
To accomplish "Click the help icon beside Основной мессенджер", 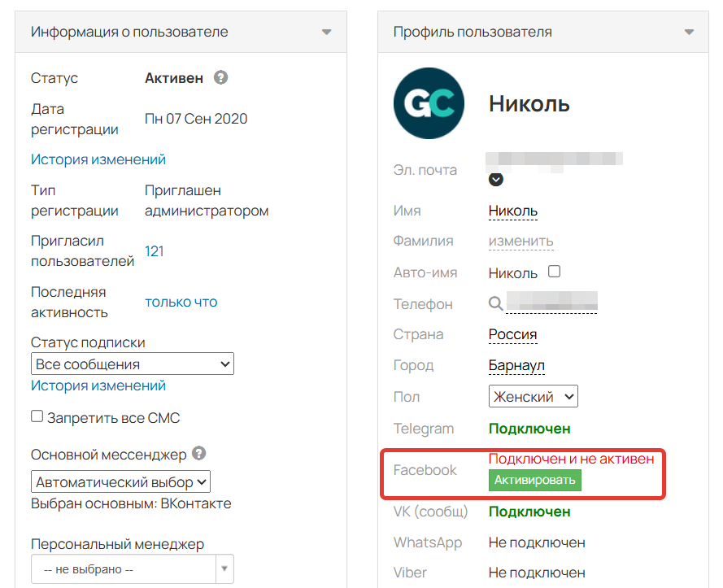I will tap(199, 454).
